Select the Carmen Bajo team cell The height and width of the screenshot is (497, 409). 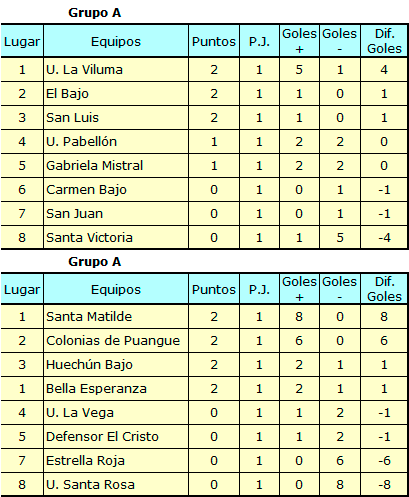[x=116, y=190]
